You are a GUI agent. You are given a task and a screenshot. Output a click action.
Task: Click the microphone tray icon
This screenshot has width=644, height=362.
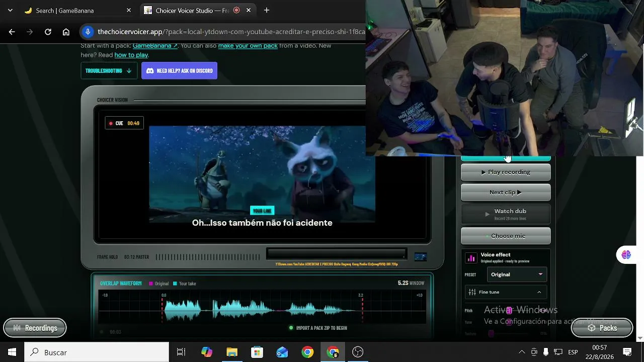pos(546,352)
